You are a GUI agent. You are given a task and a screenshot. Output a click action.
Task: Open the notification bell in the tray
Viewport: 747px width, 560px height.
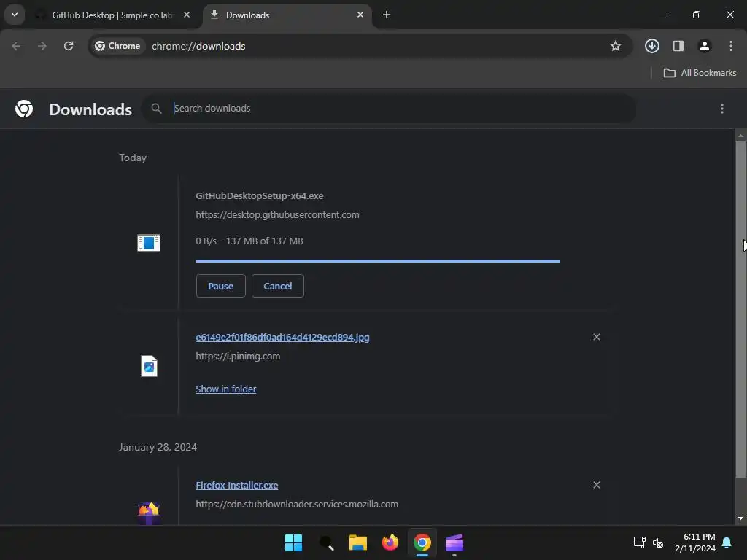click(x=727, y=542)
